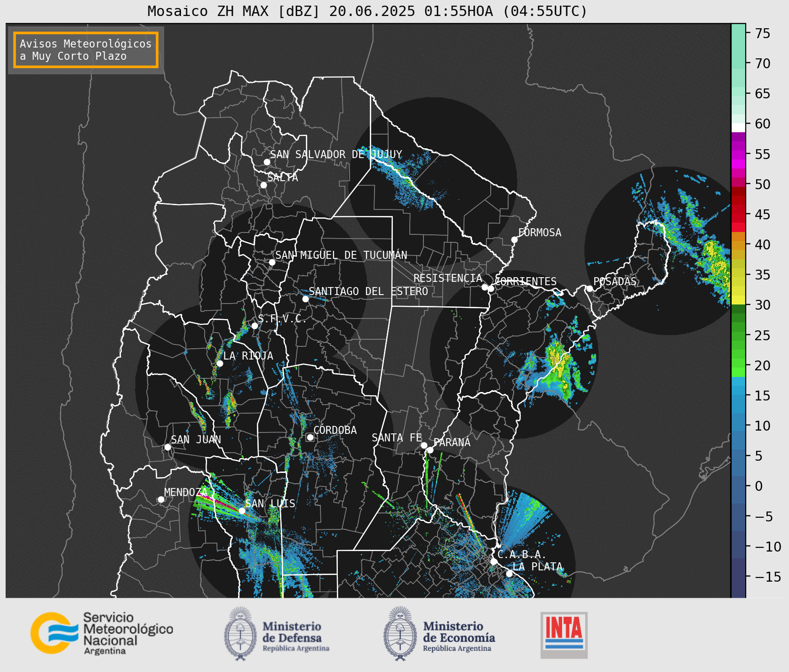Click the Servicio Meteorológico Nacional logo

point(102,633)
